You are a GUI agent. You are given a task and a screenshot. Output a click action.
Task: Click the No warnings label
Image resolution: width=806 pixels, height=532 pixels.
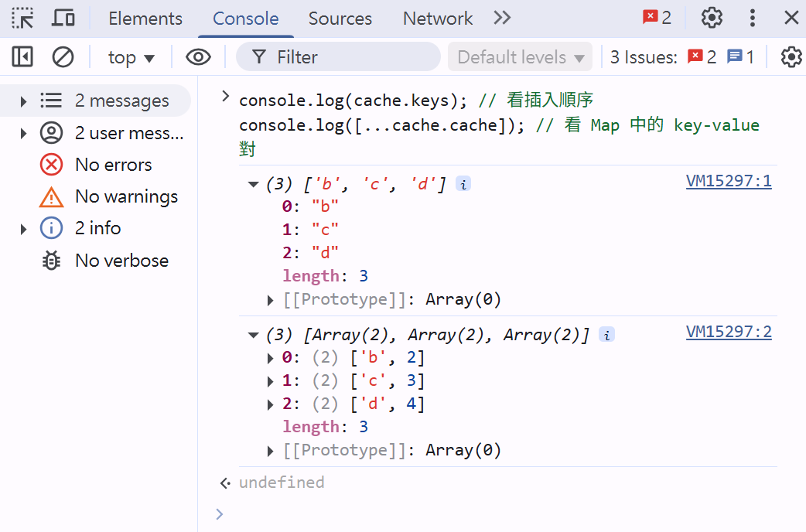[x=126, y=197]
